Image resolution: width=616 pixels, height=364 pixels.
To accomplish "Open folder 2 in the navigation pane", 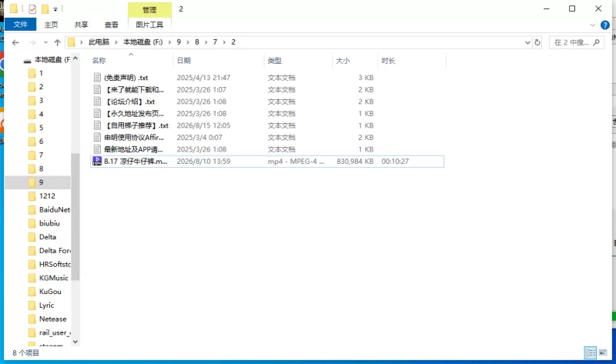I will pyautogui.click(x=41, y=87).
